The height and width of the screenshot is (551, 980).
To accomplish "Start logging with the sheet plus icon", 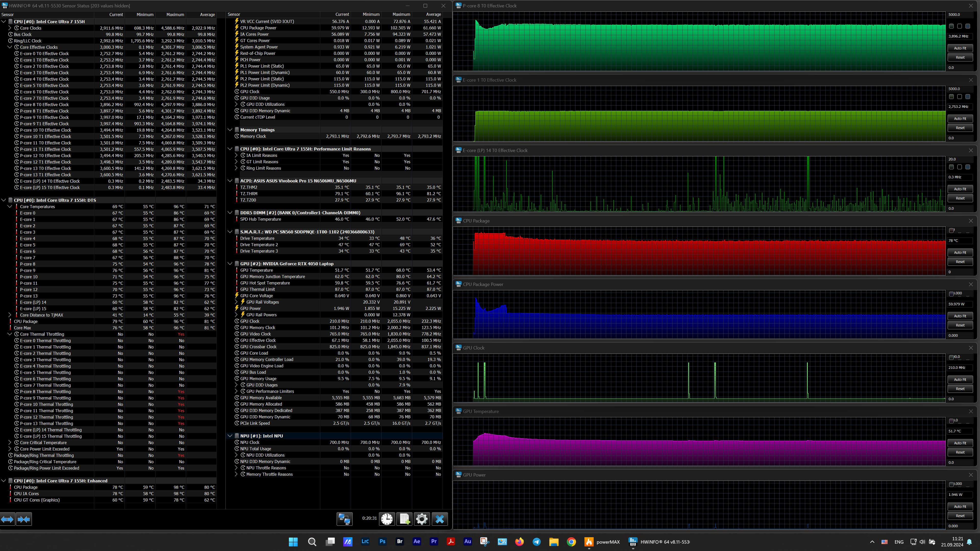I will pyautogui.click(x=405, y=519).
